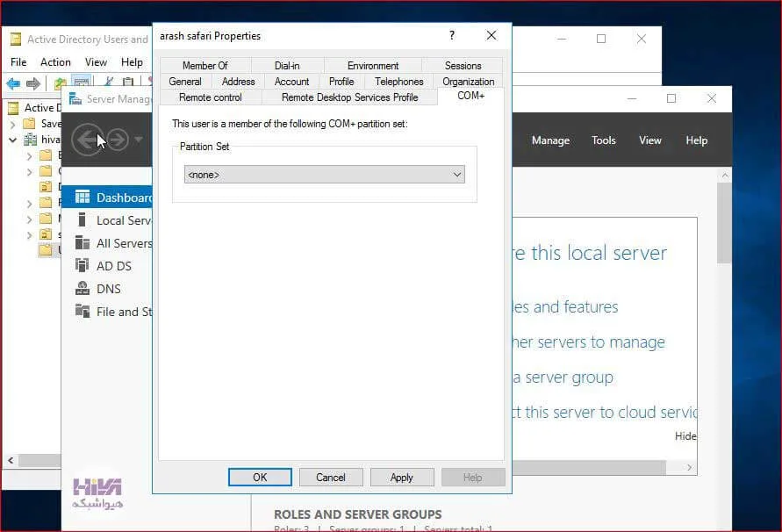Select the hiva domain node in tree

(x=44, y=140)
